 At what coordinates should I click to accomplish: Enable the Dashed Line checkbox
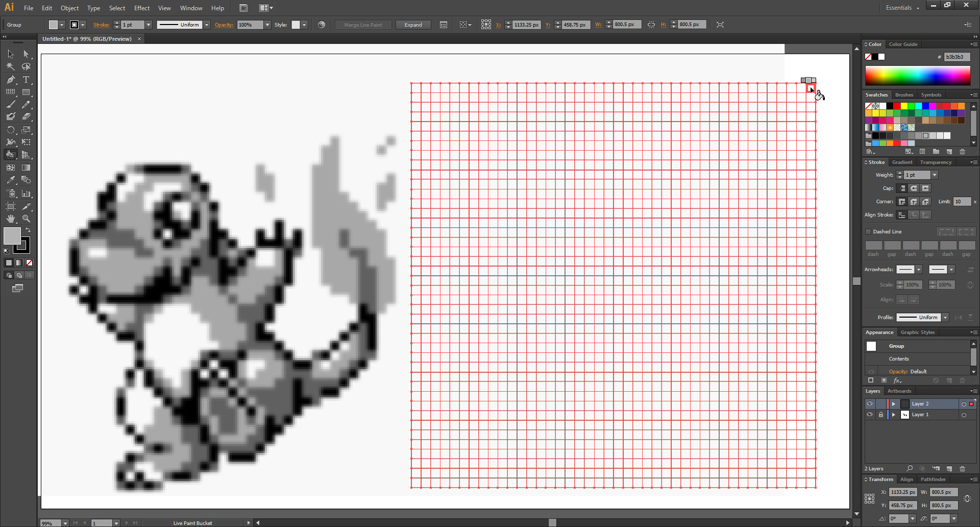[x=868, y=232]
